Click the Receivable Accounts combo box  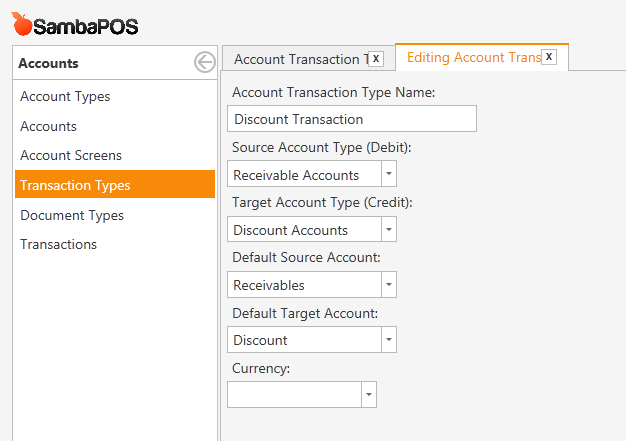coord(312,174)
